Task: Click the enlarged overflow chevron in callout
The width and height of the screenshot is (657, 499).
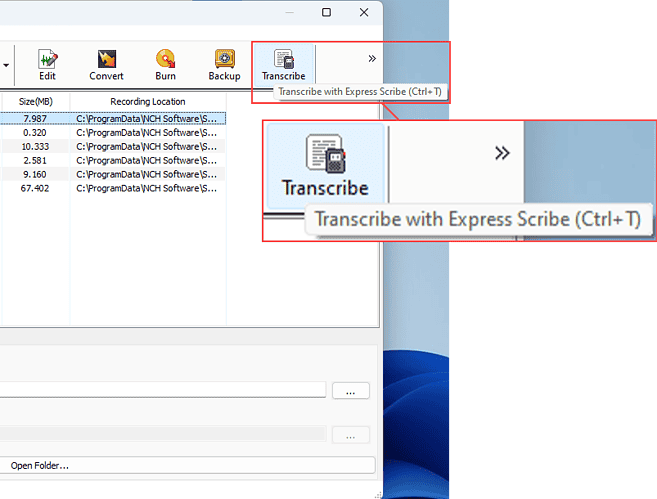Action: click(x=502, y=153)
